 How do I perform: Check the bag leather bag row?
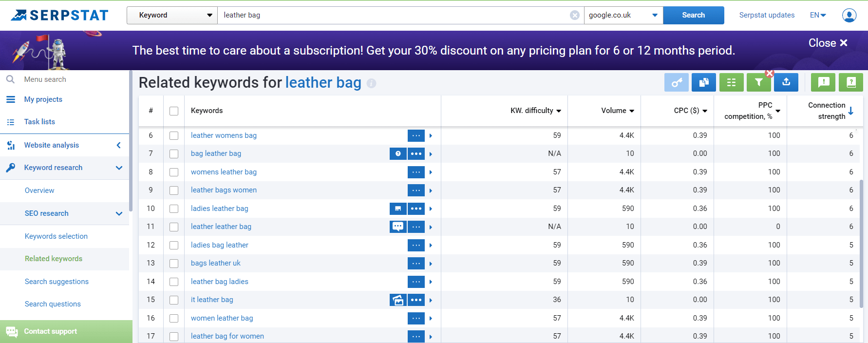coord(174,153)
